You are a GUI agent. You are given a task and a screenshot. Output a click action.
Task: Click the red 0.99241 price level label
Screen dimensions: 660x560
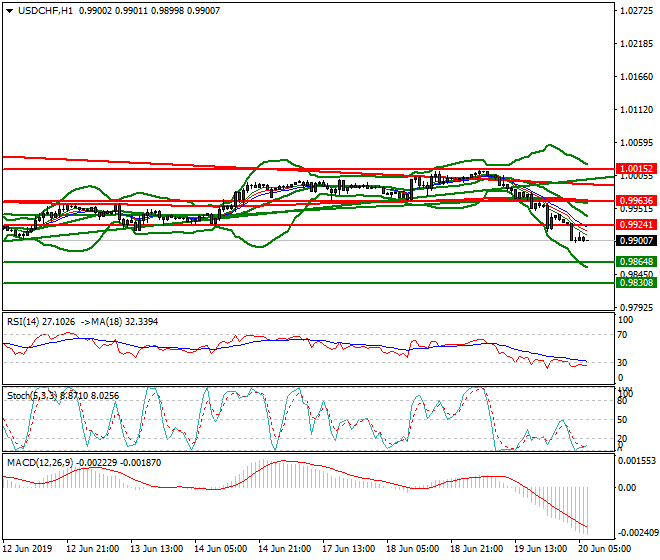pyautogui.click(x=636, y=225)
